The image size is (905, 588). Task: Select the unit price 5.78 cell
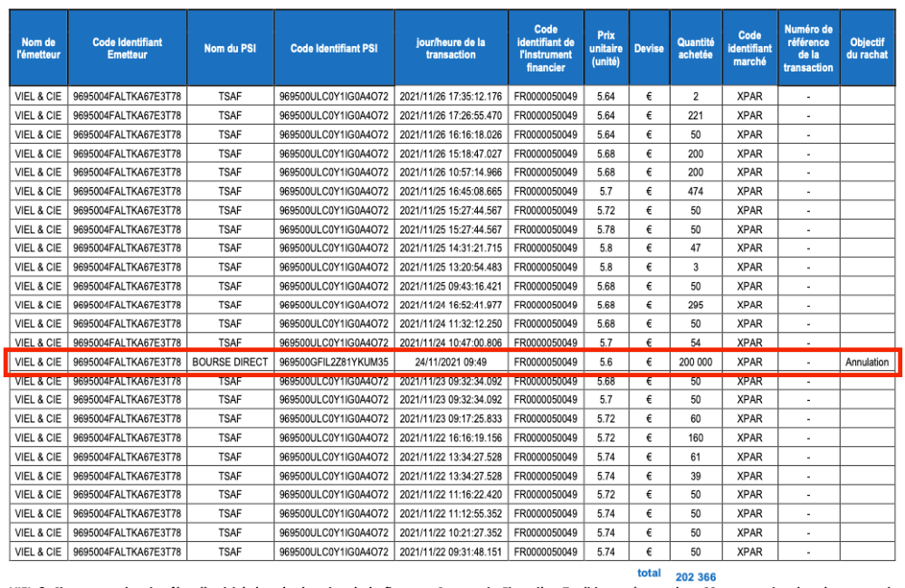click(605, 230)
